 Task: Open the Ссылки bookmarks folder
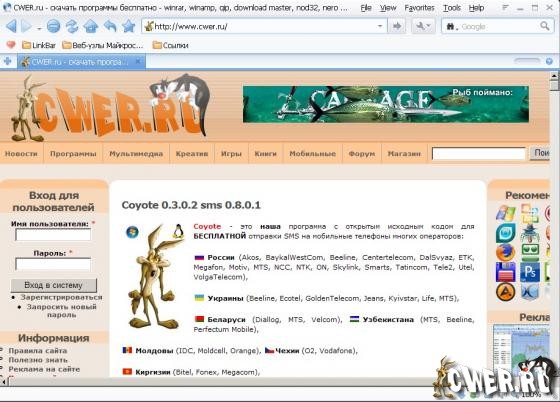(171, 45)
